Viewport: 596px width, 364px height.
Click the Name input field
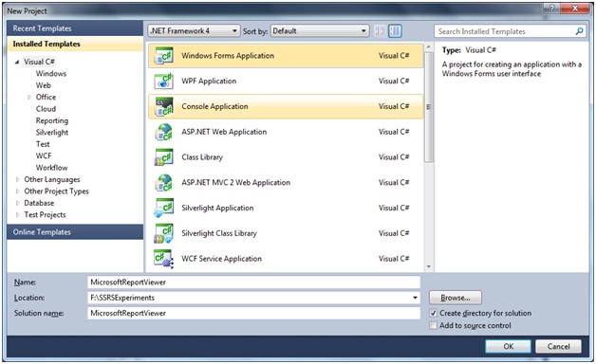(x=254, y=282)
